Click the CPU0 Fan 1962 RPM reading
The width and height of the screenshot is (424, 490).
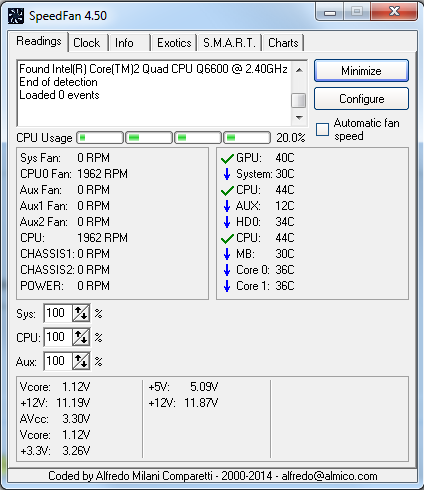click(x=74, y=174)
